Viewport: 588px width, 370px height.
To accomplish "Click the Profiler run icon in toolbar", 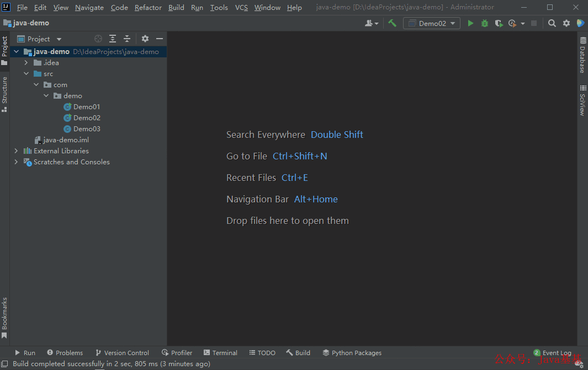I will (x=512, y=23).
